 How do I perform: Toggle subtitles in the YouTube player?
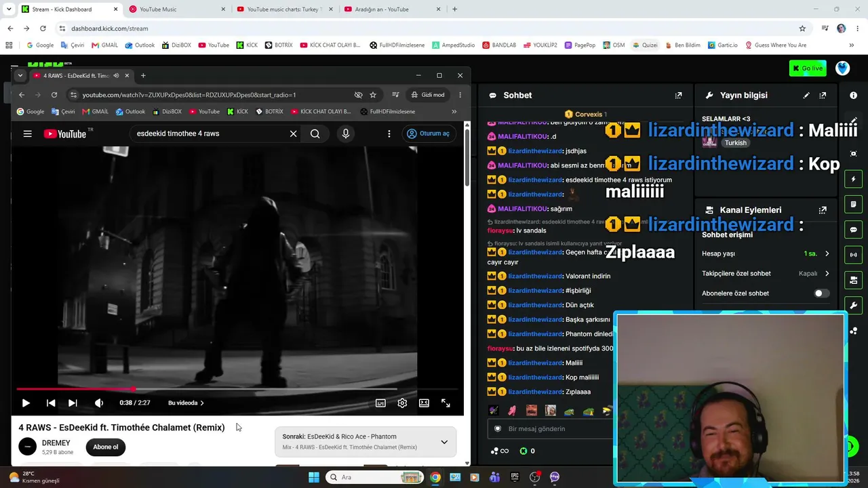pyautogui.click(x=380, y=403)
